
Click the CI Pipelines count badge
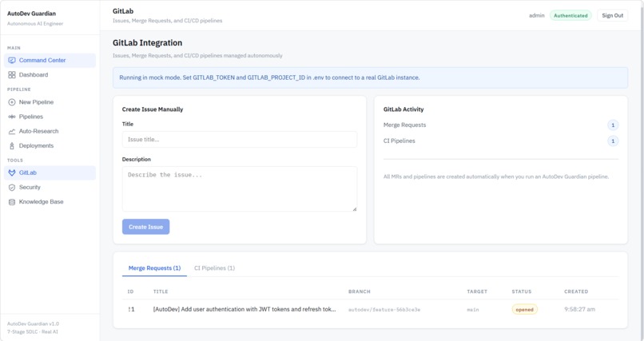click(x=613, y=141)
